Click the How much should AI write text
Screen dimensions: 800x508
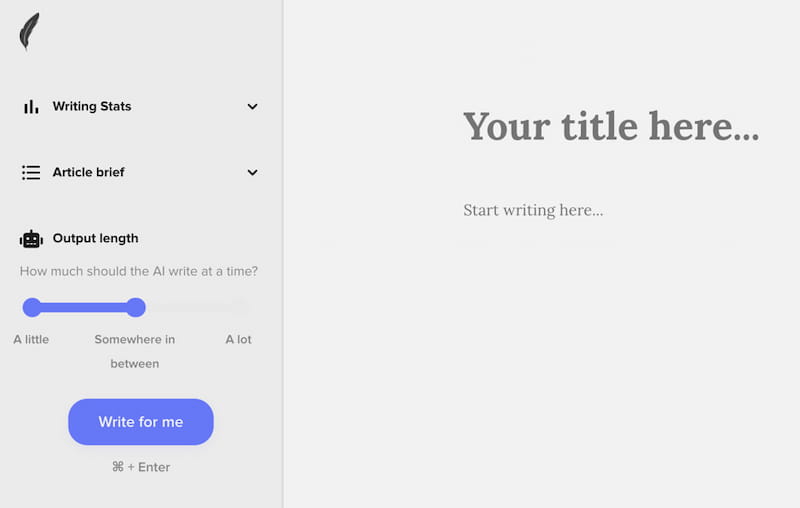[139, 271]
